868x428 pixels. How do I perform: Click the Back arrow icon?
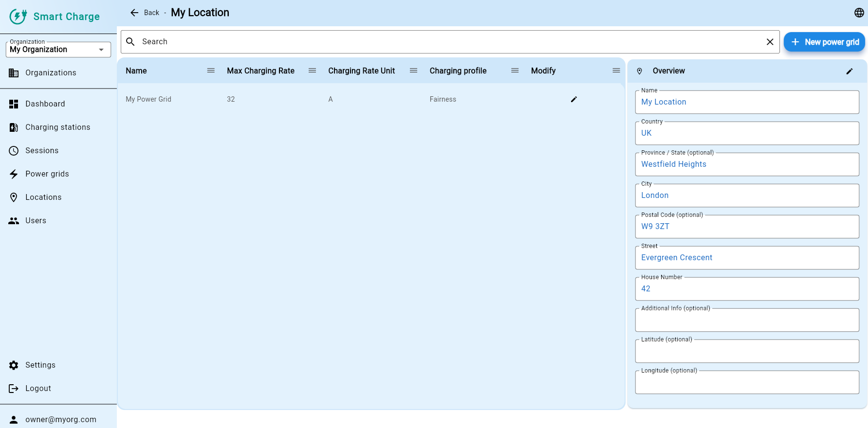coord(134,13)
